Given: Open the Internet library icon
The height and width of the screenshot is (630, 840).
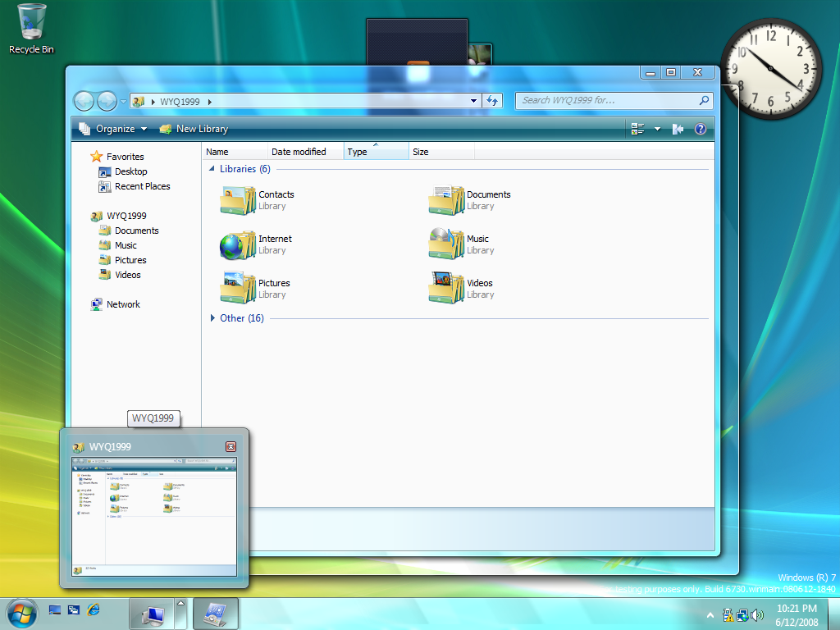Looking at the screenshot, I should tap(239, 244).
